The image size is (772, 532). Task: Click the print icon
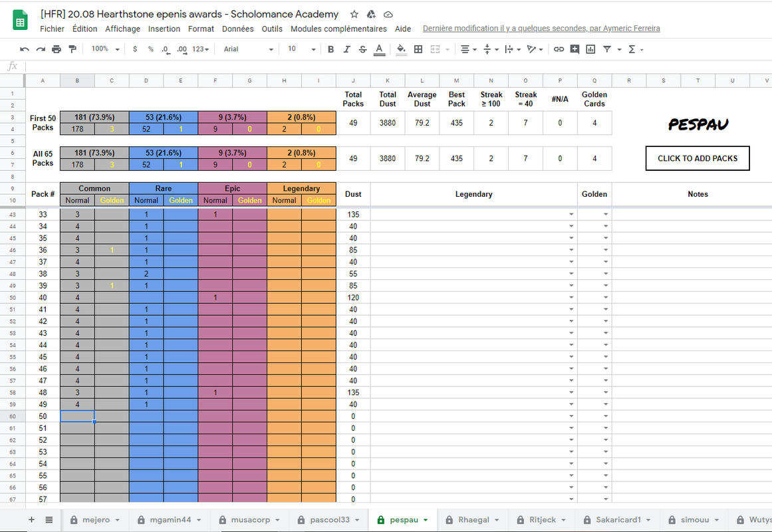[57, 49]
